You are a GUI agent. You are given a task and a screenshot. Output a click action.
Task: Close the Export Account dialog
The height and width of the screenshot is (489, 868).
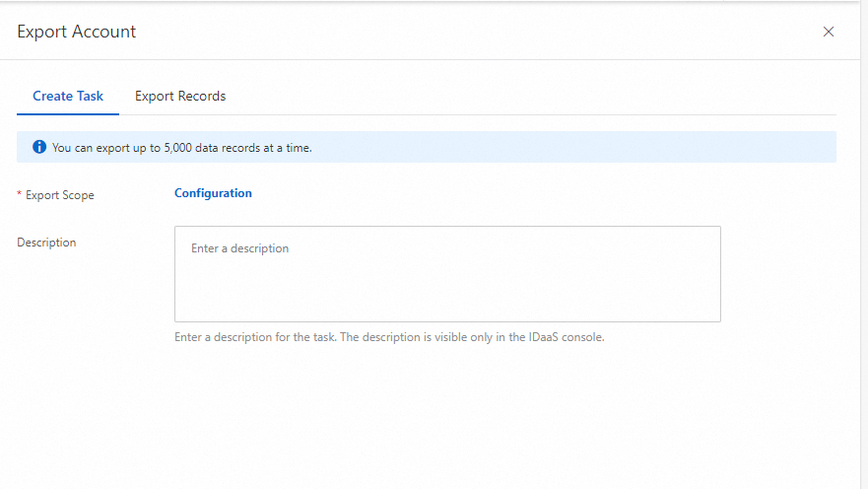pyautogui.click(x=829, y=32)
